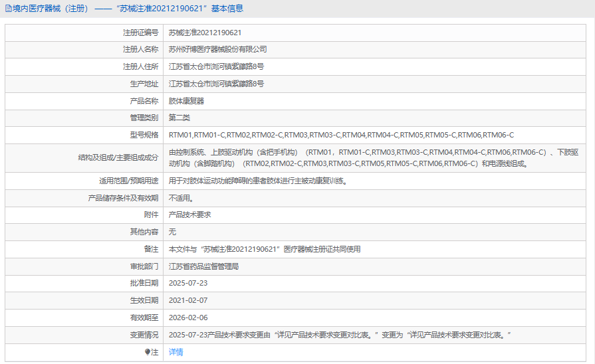The width and height of the screenshot is (595, 364).
Task: Click the 批准日期 row label
Action: pos(144,283)
